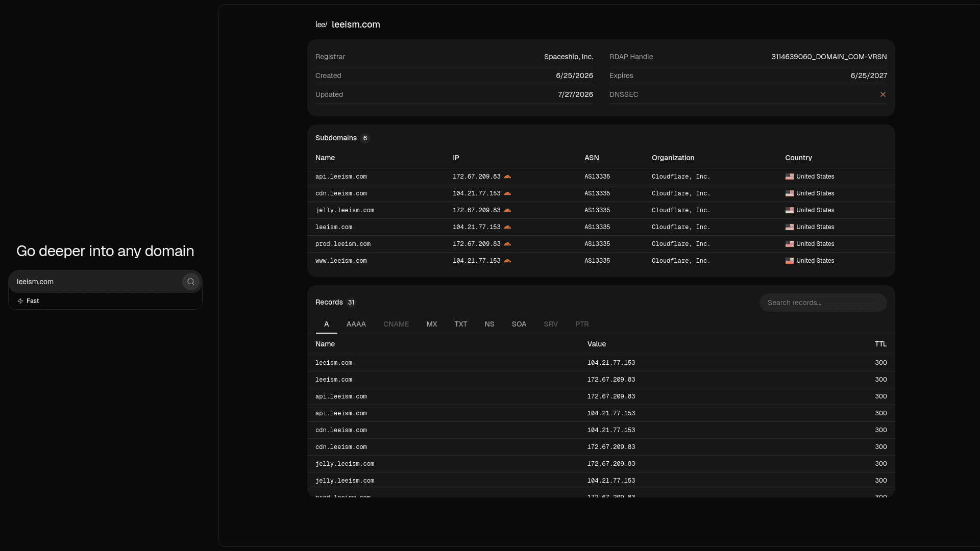Viewport: 980px width, 551px height.
Task: Focus the Search records input field
Action: [823, 303]
